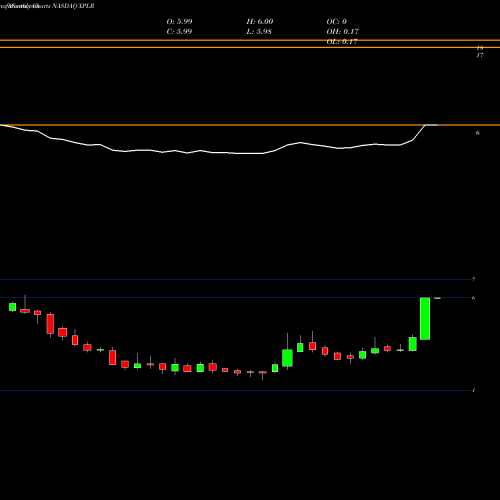
Task: Click the "6" axis label beside the moving average
Action: coord(478,133)
